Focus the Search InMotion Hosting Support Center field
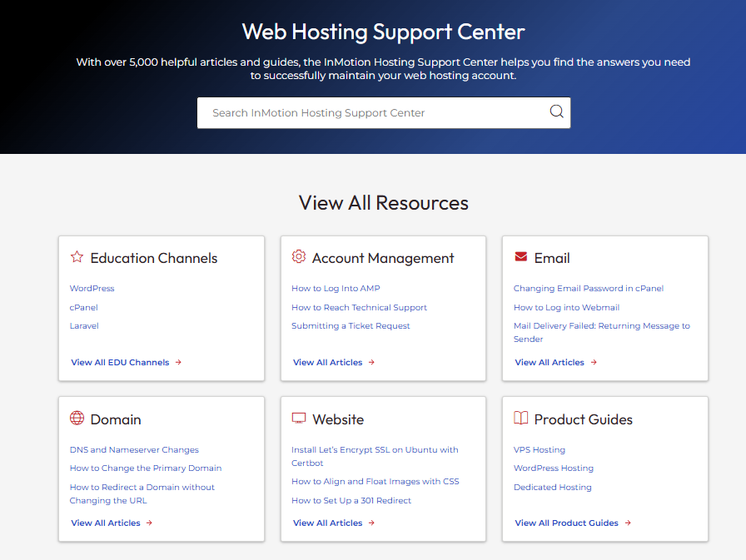746x560 pixels. 384,112
